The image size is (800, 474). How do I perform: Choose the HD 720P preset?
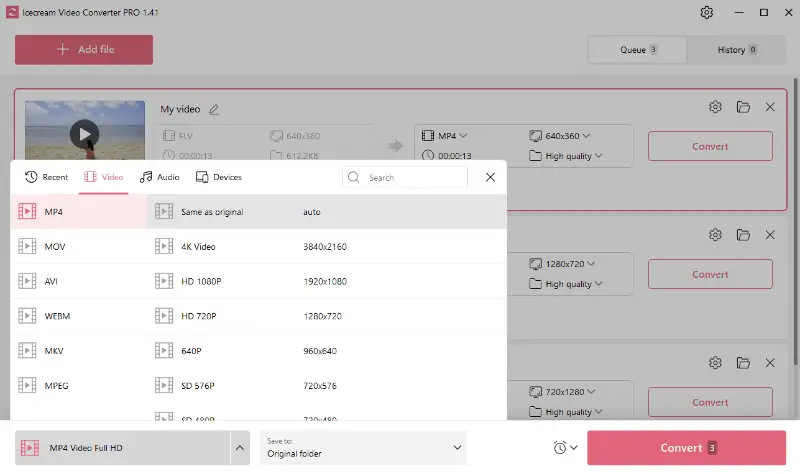327,316
